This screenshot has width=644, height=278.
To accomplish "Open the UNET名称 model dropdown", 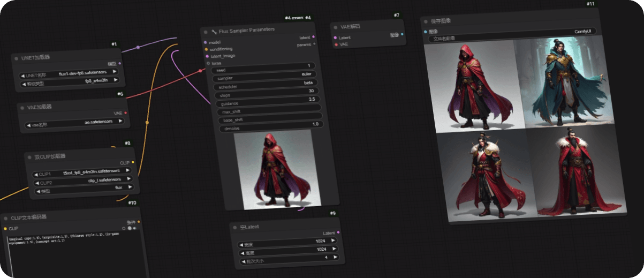I will coord(69,73).
